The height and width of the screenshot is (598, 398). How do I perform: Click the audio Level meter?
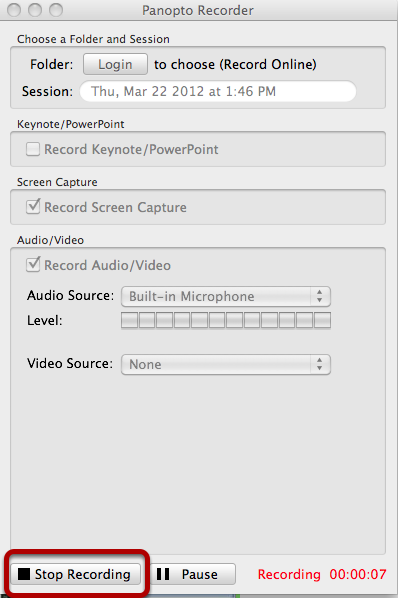pos(226,320)
